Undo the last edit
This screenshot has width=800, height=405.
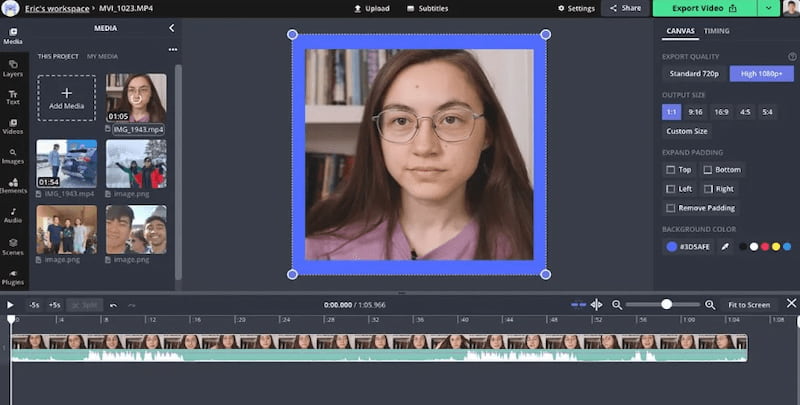(113, 305)
